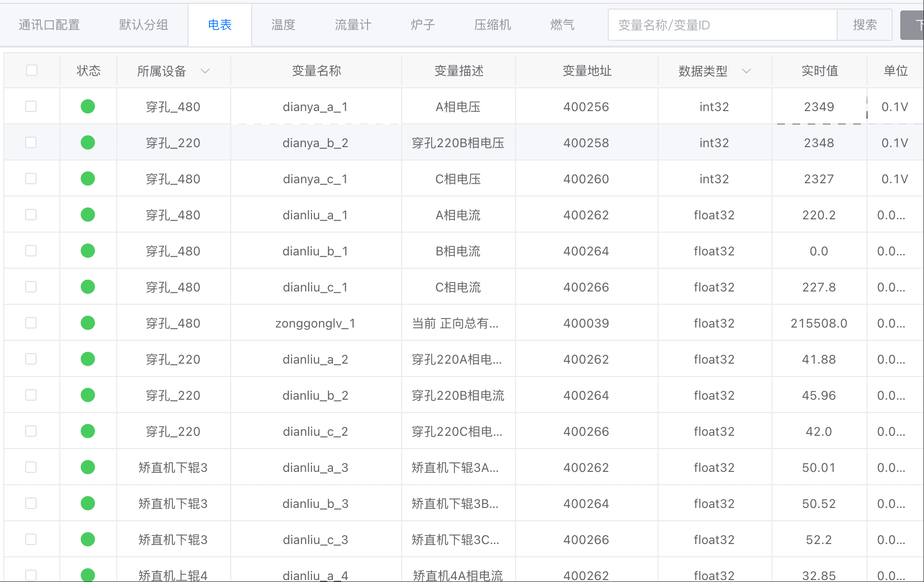Go to the 通讯口配置 tab
The height and width of the screenshot is (582, 924).
(x=49, y=25)
